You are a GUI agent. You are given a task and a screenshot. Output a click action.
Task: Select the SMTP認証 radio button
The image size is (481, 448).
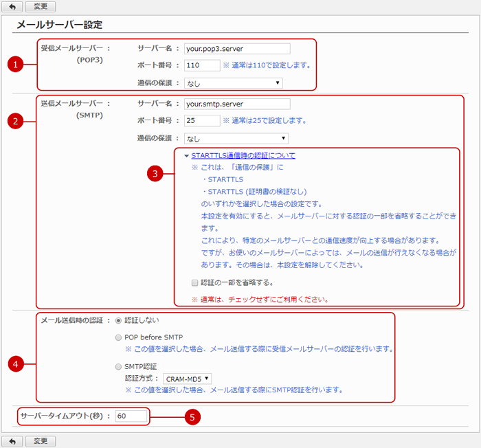click(x=120, y=367)
